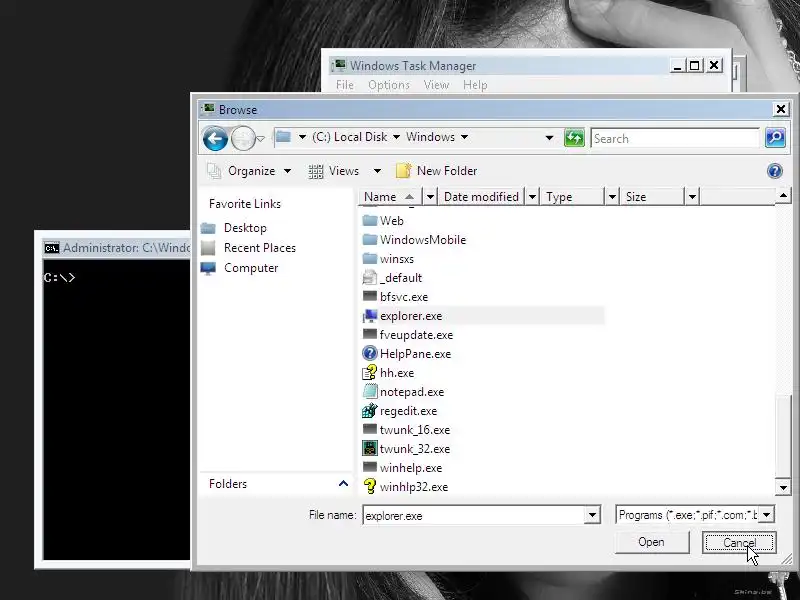Click the Command Prompt window title icon
Screen dimensions: 800x600
point(52,248)
